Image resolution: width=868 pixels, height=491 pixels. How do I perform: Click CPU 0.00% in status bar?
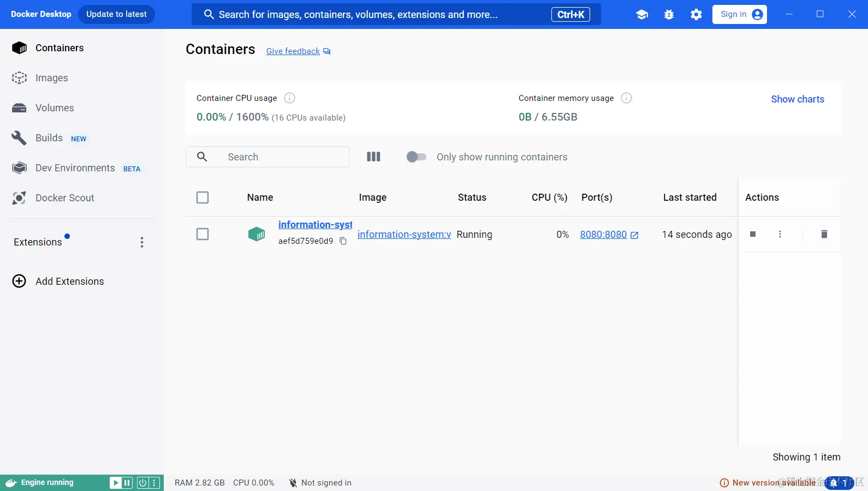(254, 483)
